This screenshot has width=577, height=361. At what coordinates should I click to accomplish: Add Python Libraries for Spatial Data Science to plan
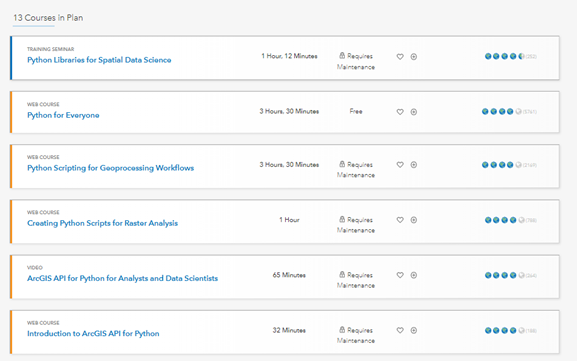(x=414, y=57)
